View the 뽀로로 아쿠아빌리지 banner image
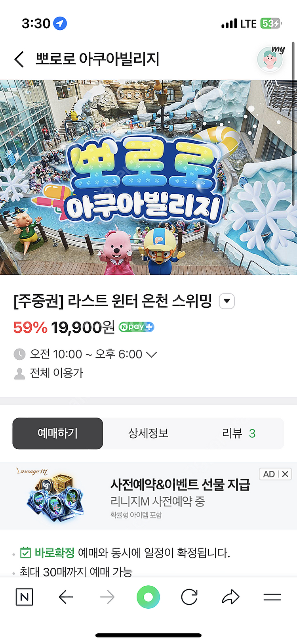Viewport: 297px width, 644px height. (x=148, y=177)
